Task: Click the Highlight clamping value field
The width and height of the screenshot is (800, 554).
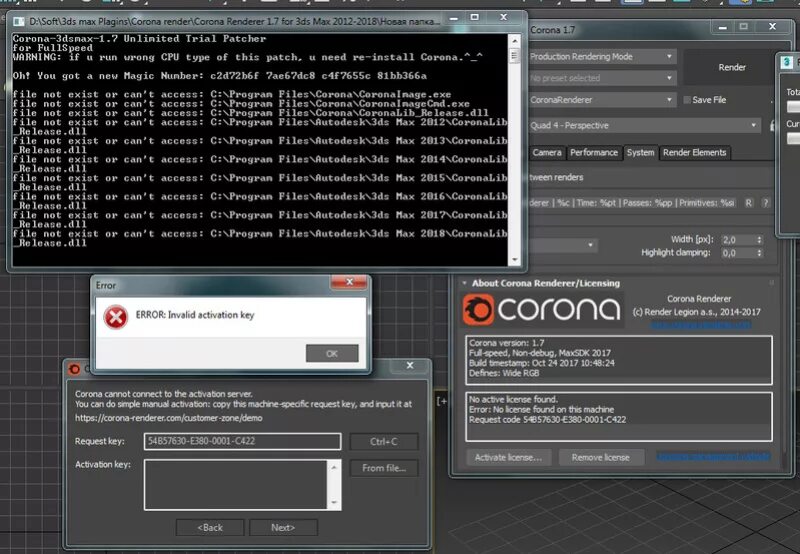Action: 738,253
